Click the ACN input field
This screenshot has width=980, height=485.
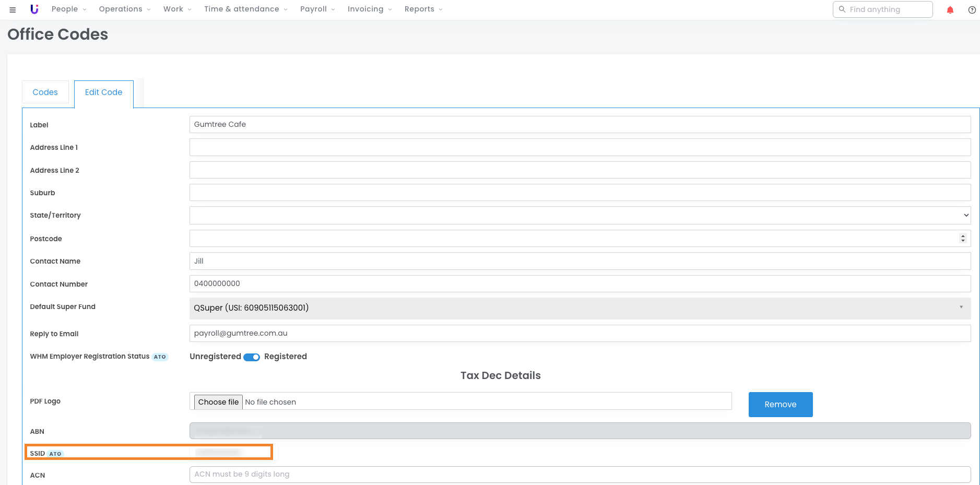coord(580,475)
